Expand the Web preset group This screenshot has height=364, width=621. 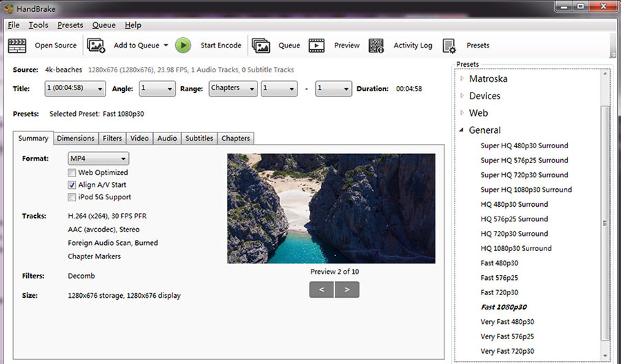coord(462,113)
